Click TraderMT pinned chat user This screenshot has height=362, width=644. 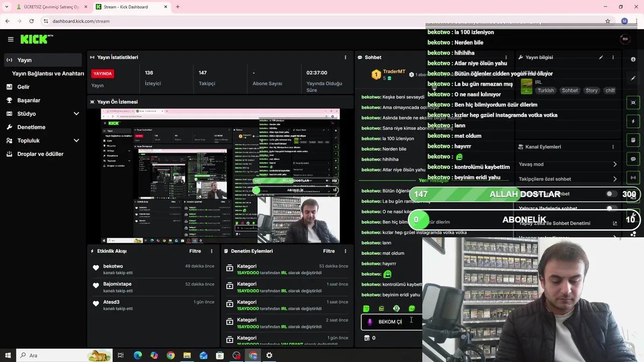(x=394, y=71)
